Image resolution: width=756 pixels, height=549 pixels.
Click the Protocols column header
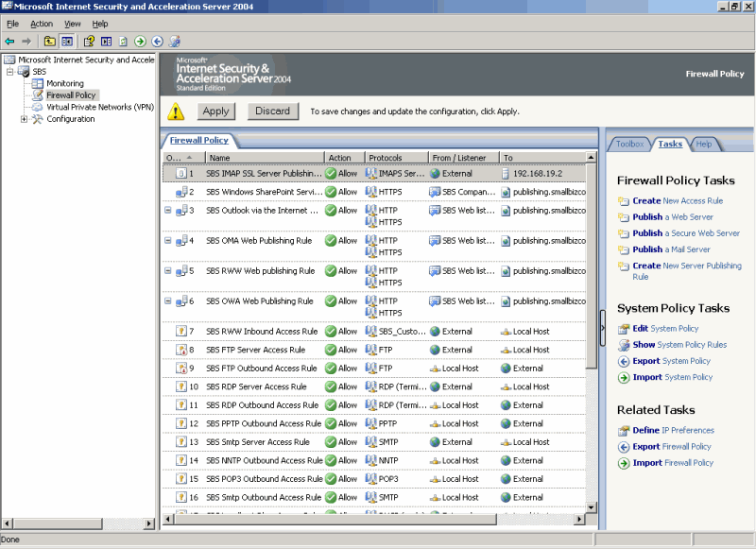point(396,158)
